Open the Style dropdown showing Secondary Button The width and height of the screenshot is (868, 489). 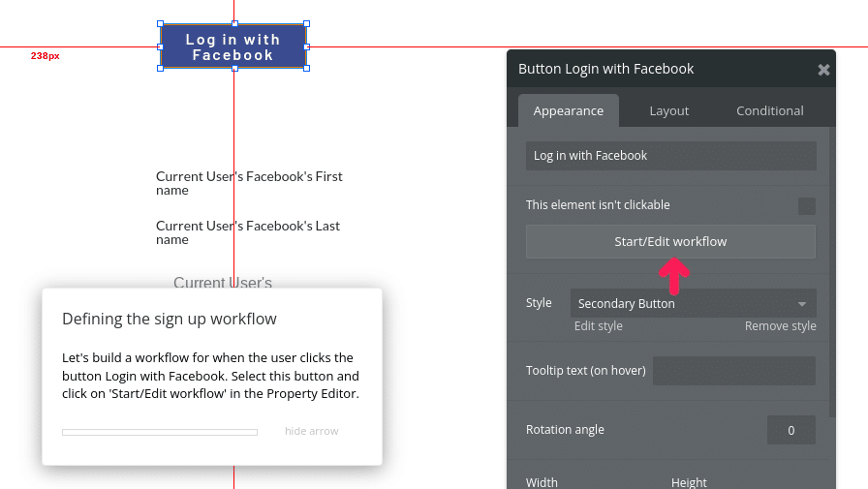click(x=693, y=303)
